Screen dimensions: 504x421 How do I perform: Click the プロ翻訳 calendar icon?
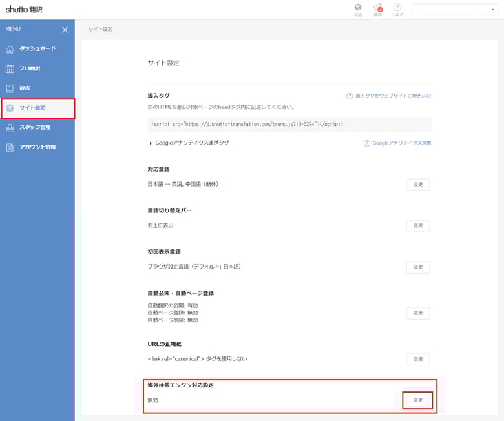point(10,68)
